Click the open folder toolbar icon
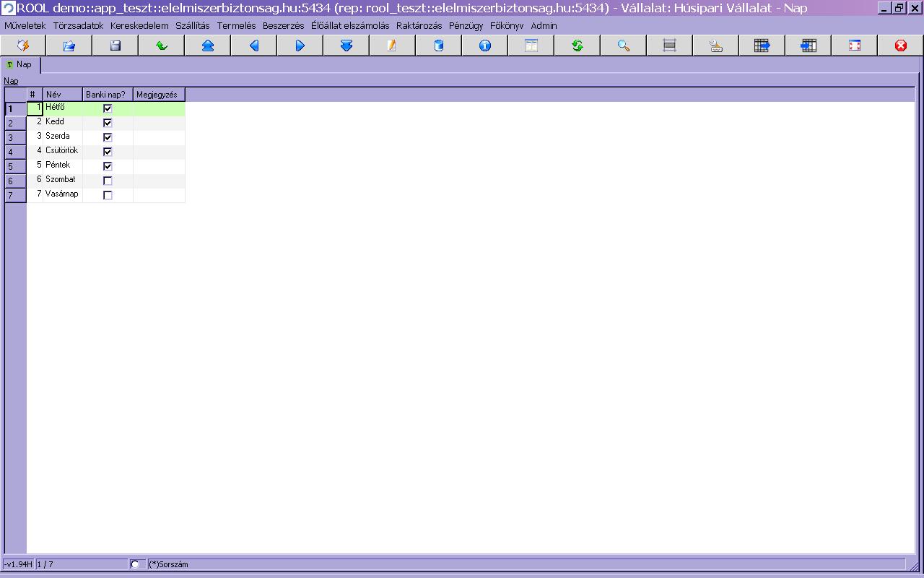The height and width of the screenshot is (578, 924). [x=69, y=46]
